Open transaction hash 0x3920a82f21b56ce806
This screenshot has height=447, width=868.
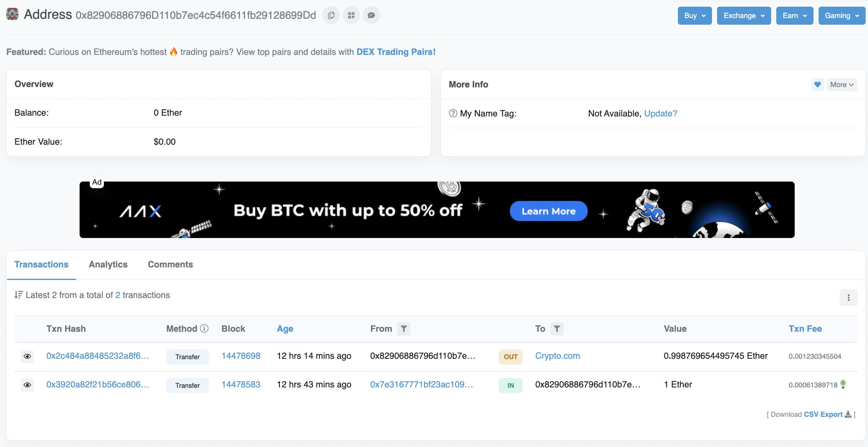[98, 385]
